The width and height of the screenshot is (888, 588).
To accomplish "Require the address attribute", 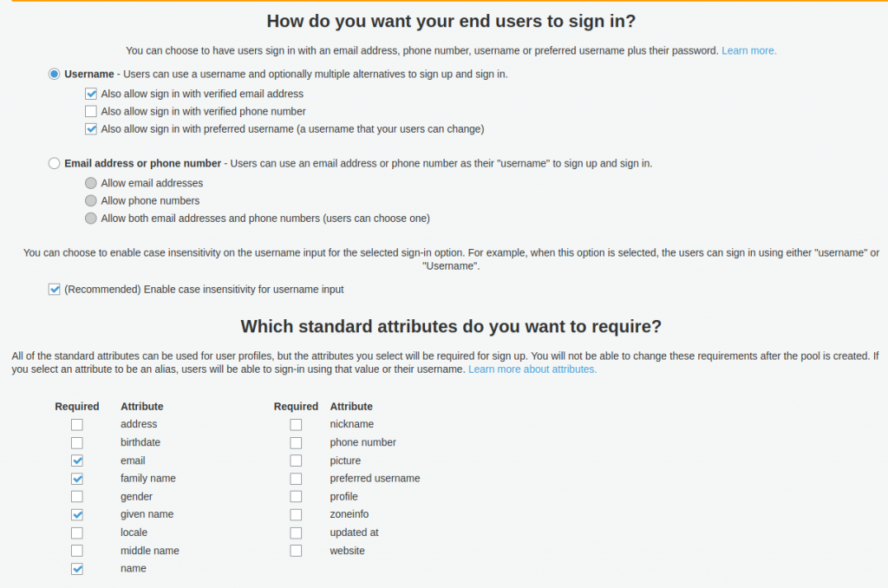I will pos(76,424).
